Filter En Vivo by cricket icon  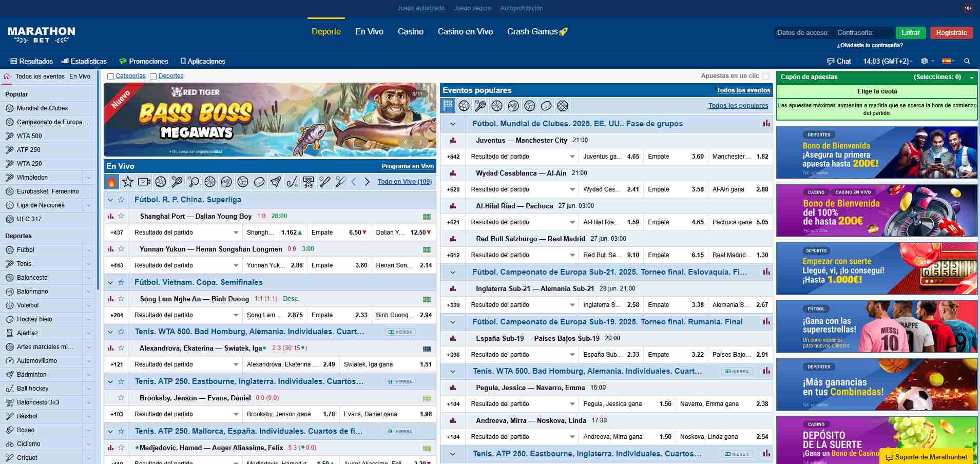click(x=341, y=182)
